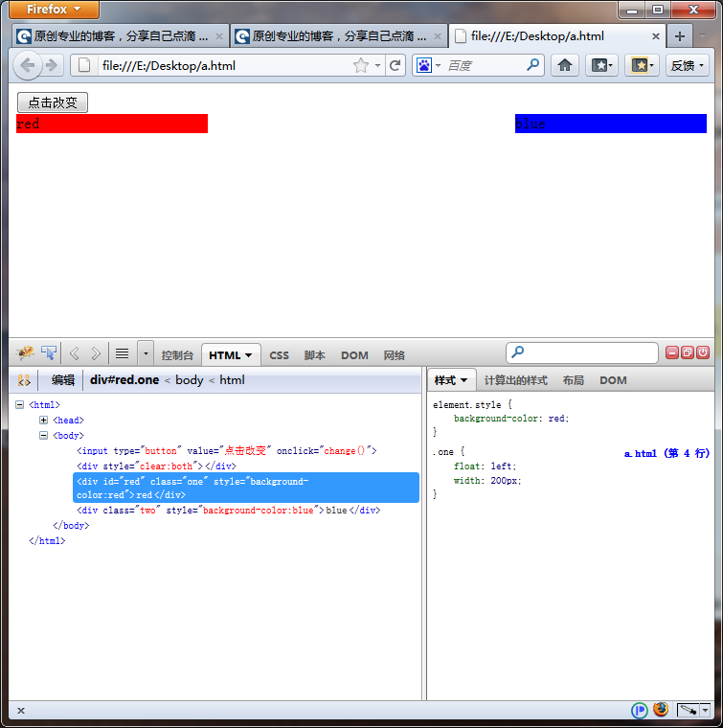Open the HTML panel options dropdown

pos(248,355)
